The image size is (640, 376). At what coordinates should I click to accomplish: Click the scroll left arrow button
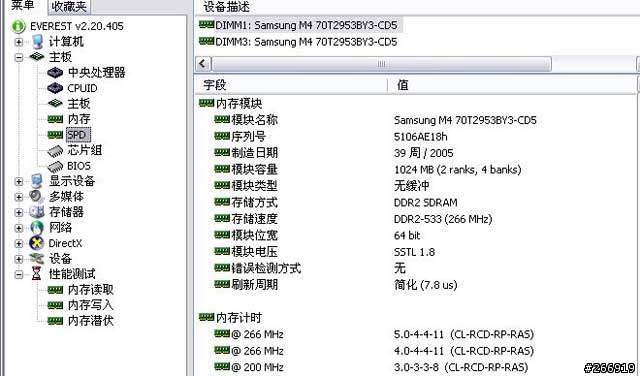[x=203, y=64]
